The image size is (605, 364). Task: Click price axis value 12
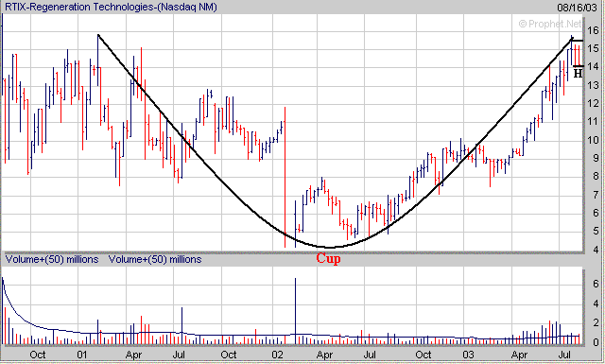pos(594,103)
